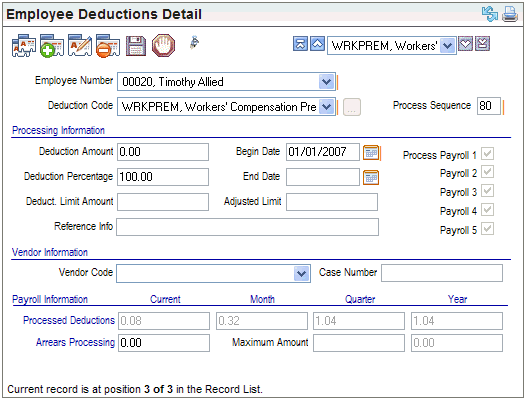Open the End Date calendar picker
Screen dimensions: 526x398
tap(371, 178)
